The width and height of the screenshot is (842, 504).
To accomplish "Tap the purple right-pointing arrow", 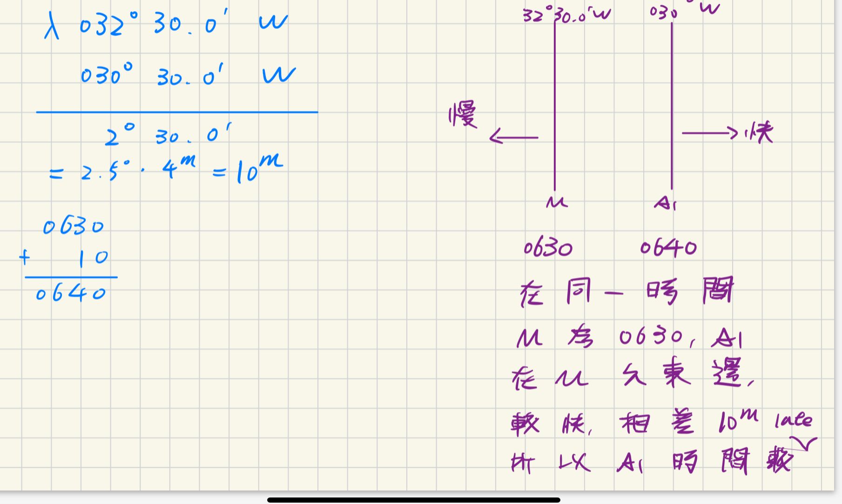I will pos(710,134).
